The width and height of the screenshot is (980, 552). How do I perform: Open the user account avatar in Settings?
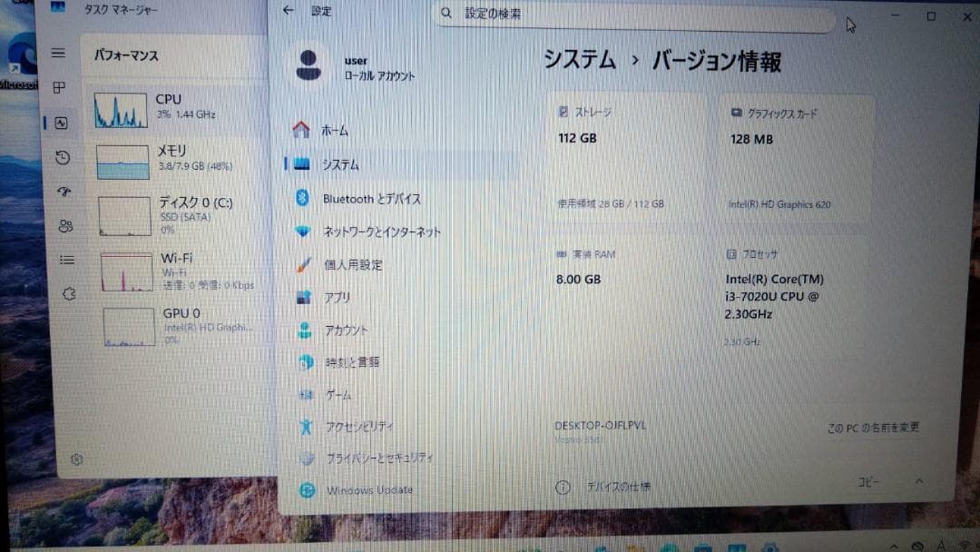click(309, 65)
